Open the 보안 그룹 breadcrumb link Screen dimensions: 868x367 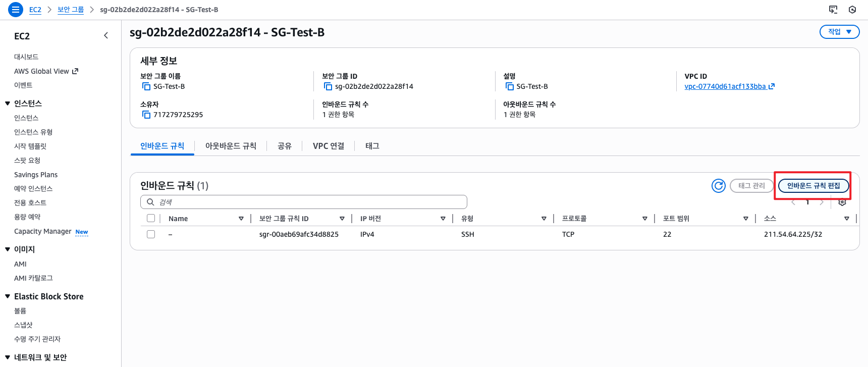(x=71, y=10)
